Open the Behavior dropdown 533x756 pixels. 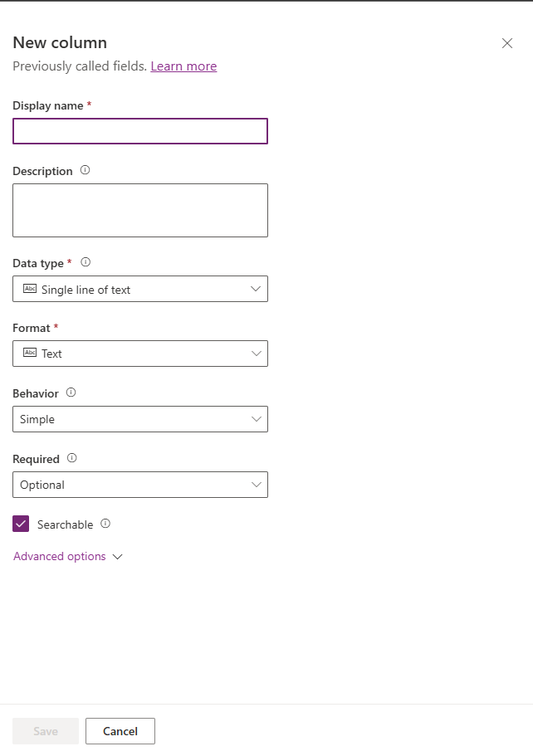point(140,419)
